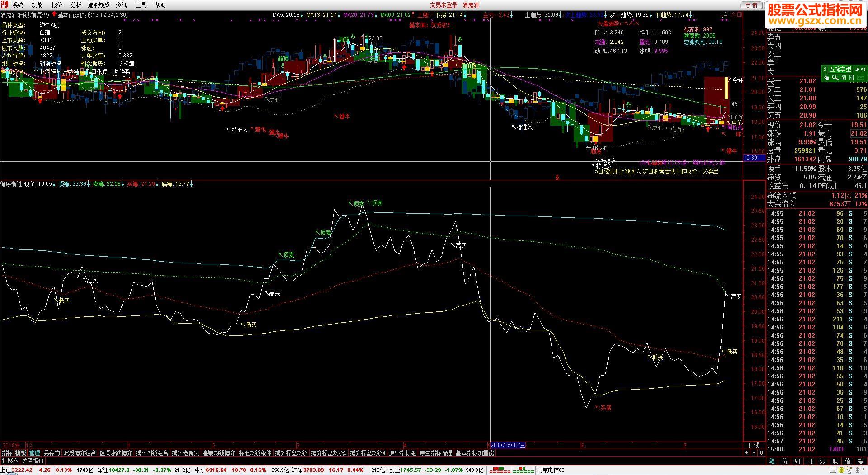This screenshot has height=475, width=868.
Task: Select the 博弈划线组合 template tab
Action: pos(152,453)
